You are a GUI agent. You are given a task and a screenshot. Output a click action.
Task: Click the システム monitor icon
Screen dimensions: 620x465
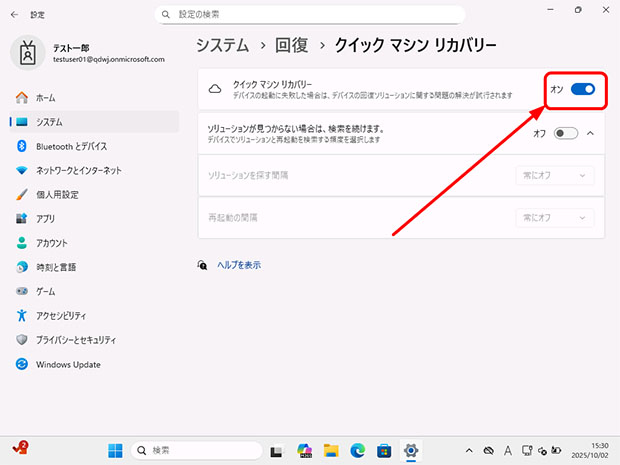[22, 122]
